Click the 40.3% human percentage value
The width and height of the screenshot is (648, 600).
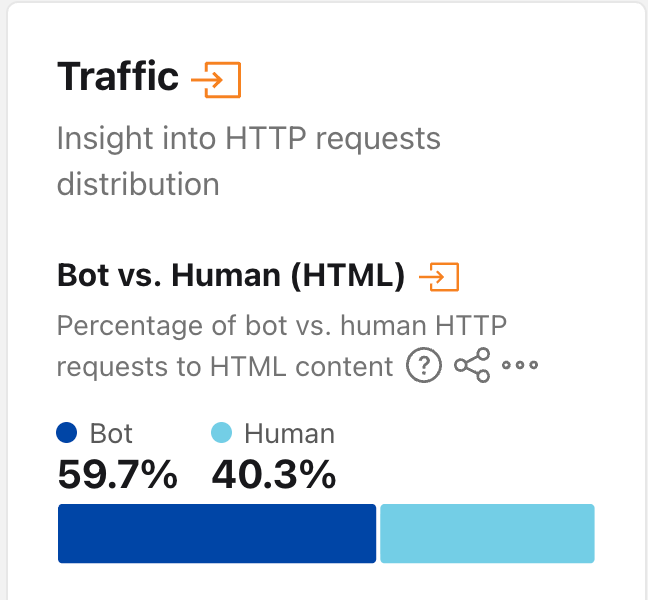pyautogui.click(x=274, y=474)
